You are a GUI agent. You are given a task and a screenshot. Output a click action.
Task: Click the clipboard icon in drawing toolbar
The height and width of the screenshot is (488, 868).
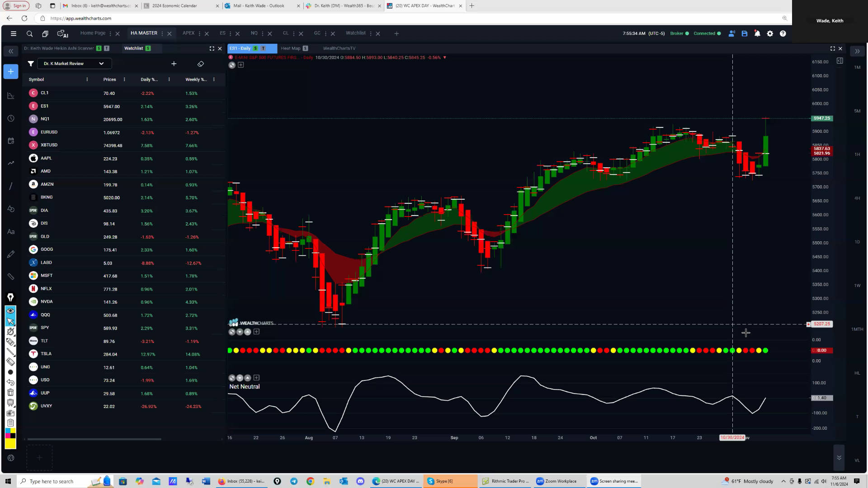(10, 422)
